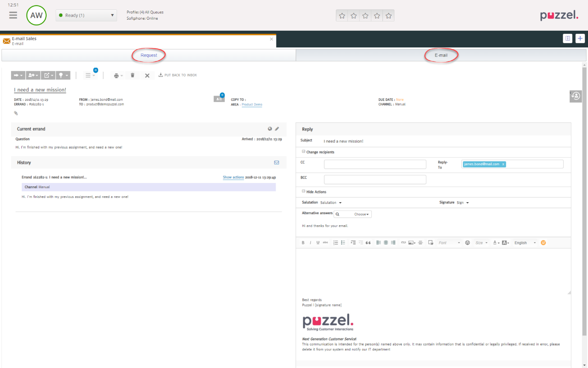The width and height of the screenshot is (588, 368).
Task: Open the text color picker dropdown
Action: coord(496,243)
